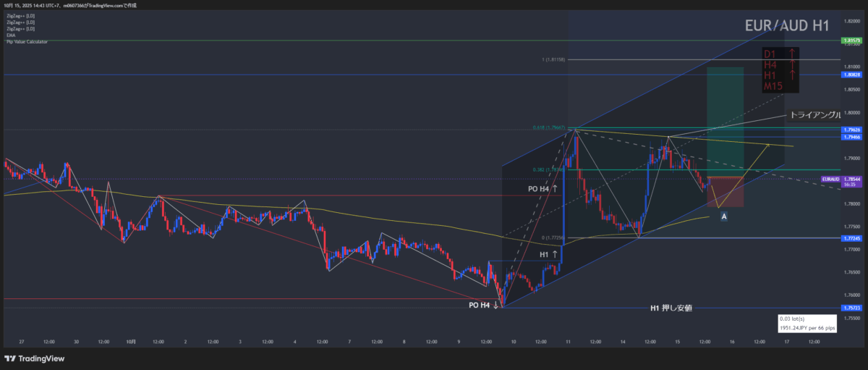Select the D1 row in the trend table
This screenshot has width=868, height=370.
(780, 54)
